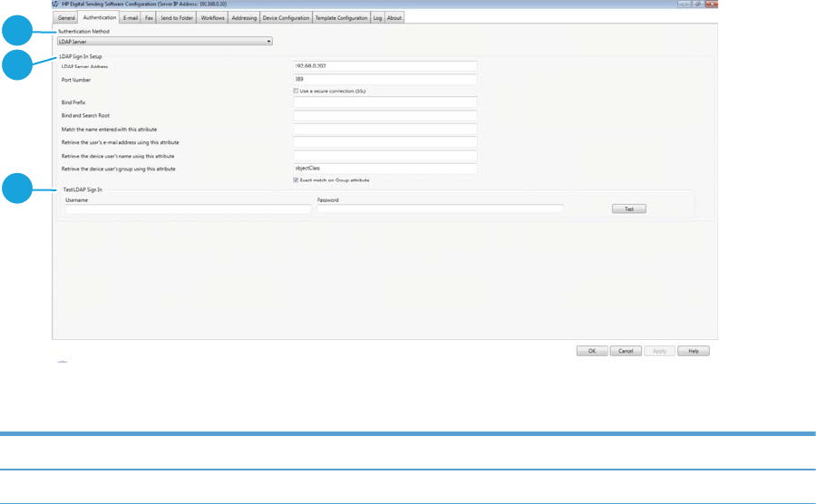Click the Apply button
Image resolution: width=816 pixels, height=504 pixels.
point(659,351)
